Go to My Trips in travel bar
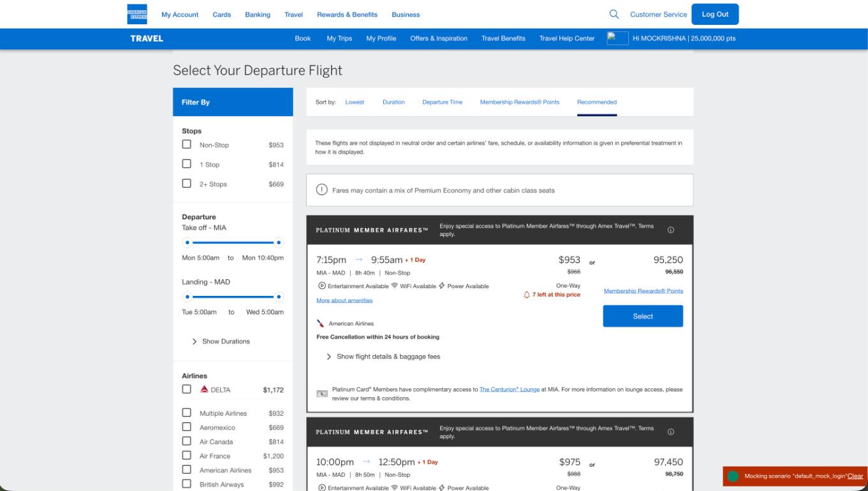This screenshot has width=868, height=491. pos(339,38)
